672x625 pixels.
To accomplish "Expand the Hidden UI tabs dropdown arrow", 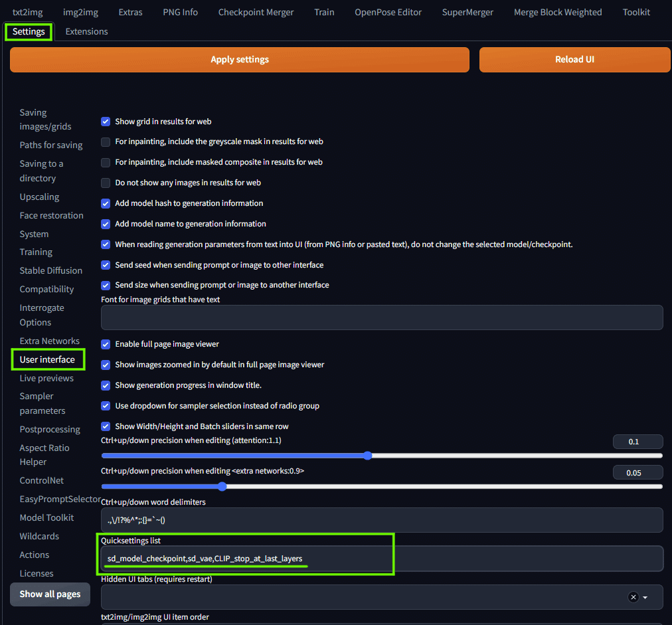I will click(645, 597).
